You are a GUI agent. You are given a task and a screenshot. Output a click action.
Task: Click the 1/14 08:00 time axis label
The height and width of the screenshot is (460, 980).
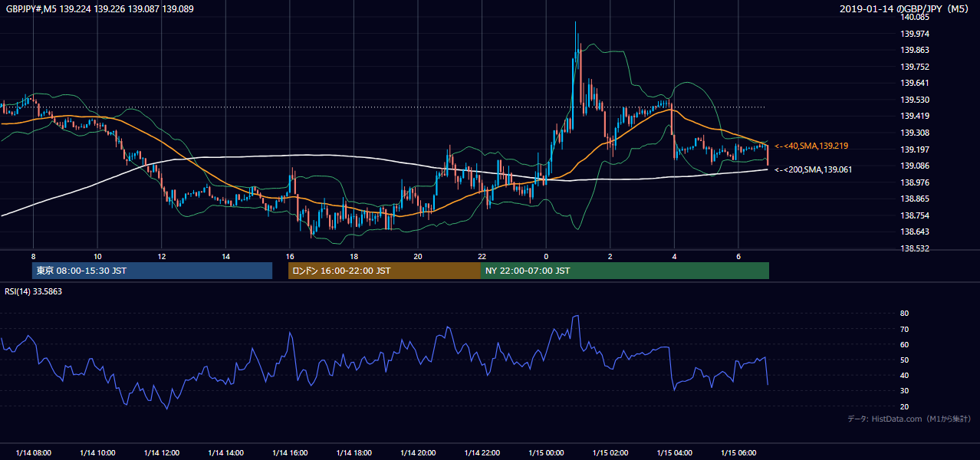click(x=33, y=453)
